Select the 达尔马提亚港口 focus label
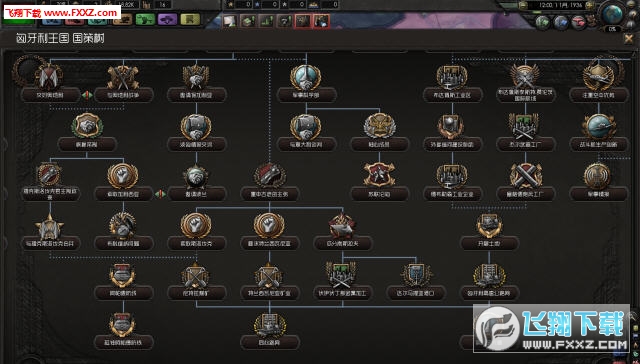Screen dimensions: 640x364 click(416, 293)
